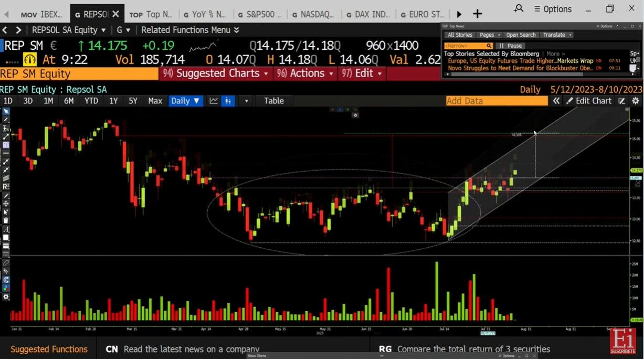644x359 pixels.
Task: Go back with the left arrow navigation
Action: pyautogui.click(x=5, y=30)
